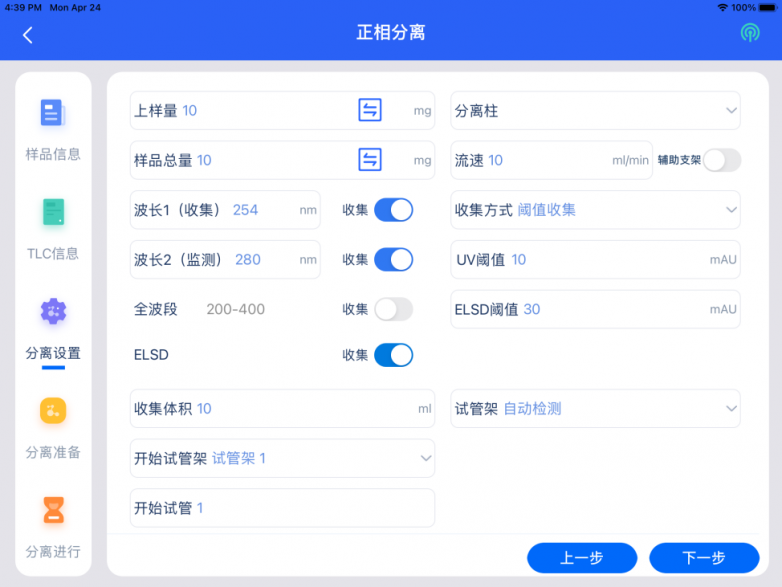Click the 上一步 button
The image size is (782, 587).
click(582, 558)
